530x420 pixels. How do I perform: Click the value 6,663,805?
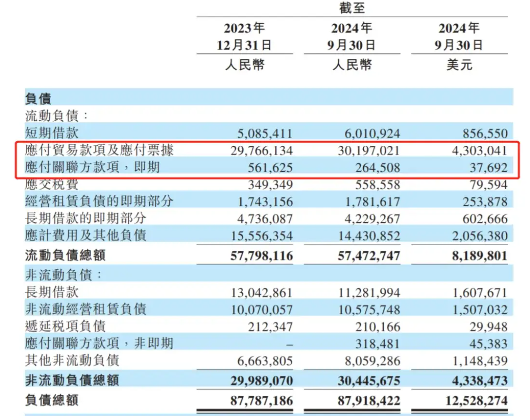pos(265,361)
